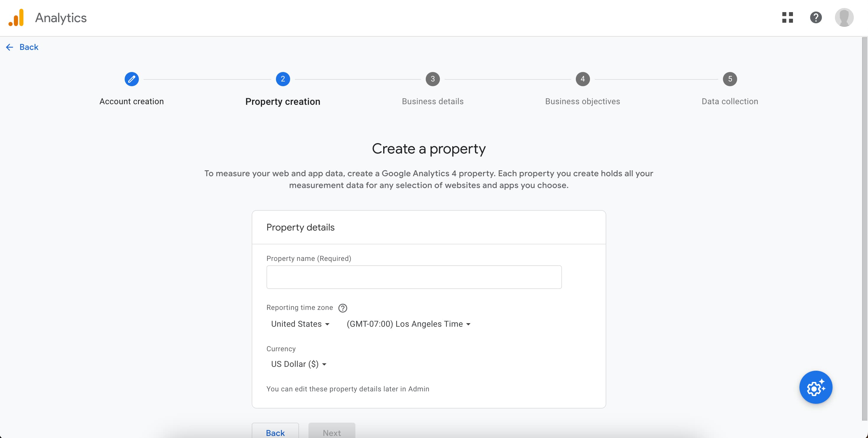Click the Business objectives step label
Screen dimensions: 868x438
[x=582, y=101]
